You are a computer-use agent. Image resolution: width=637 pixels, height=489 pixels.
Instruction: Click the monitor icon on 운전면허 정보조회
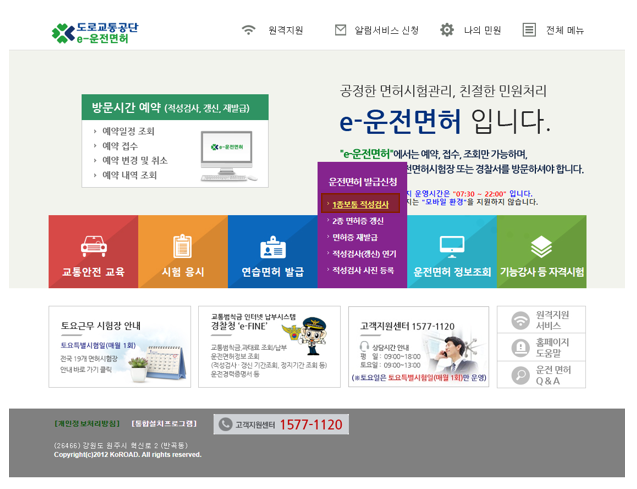(x=452, y=247)
